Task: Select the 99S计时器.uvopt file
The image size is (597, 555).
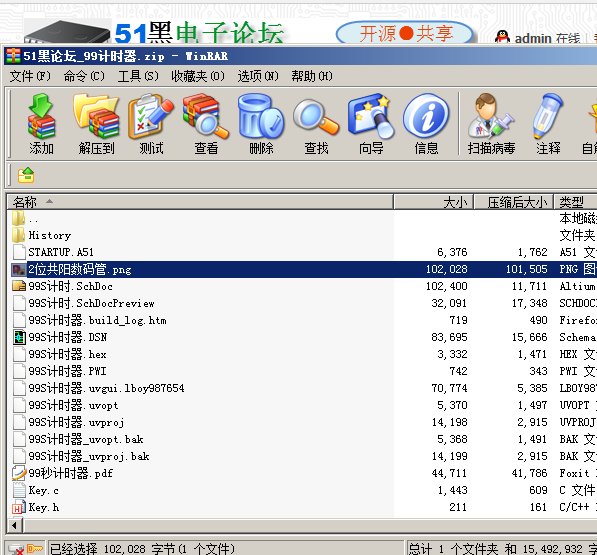Action: (x=73, y=405)
